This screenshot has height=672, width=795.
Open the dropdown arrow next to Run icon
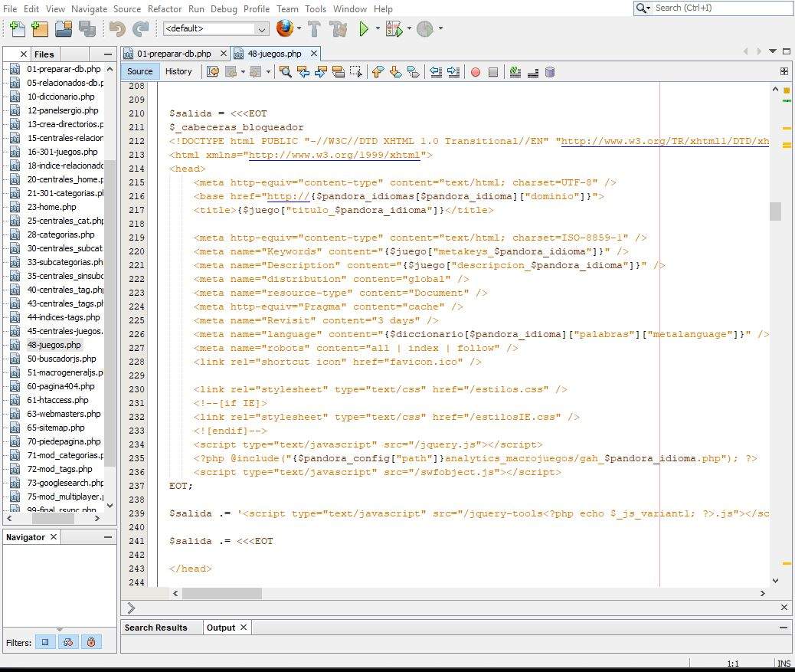click(378, 28)
